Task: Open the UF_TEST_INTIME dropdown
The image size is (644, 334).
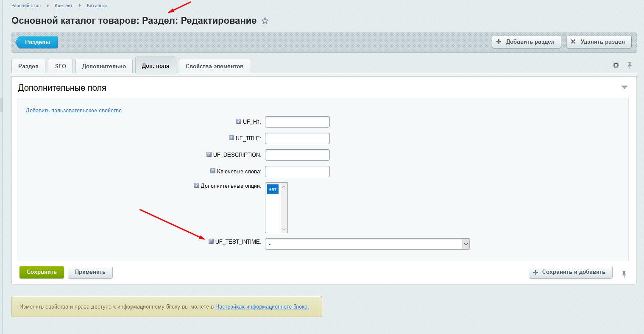Action: click(x=367, y=244)
